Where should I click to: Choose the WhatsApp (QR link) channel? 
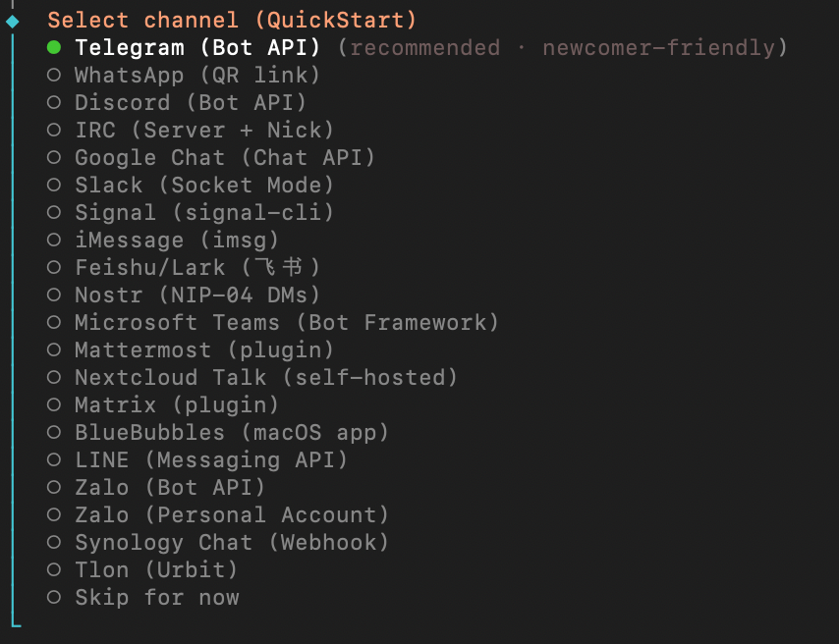pos(197,75)
